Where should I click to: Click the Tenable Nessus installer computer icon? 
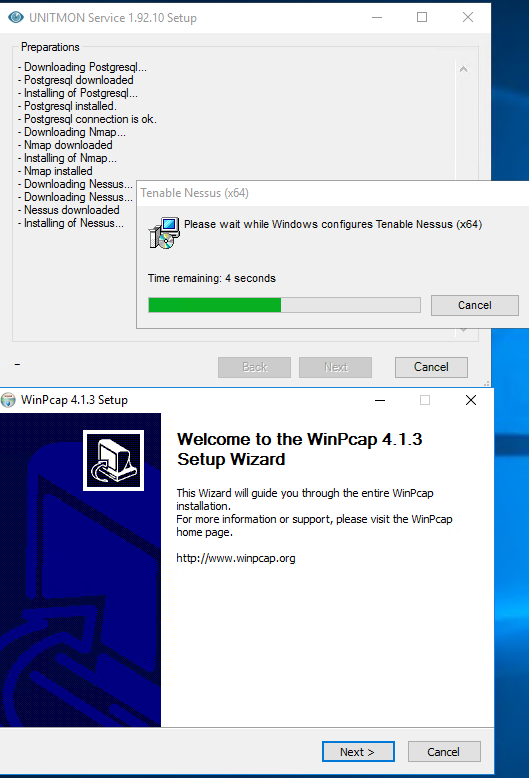click(x=163, y=233)
